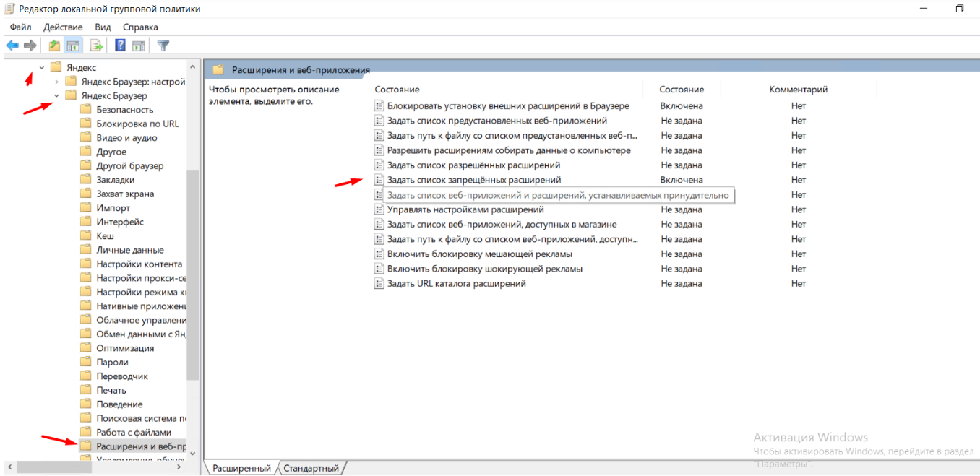Select the 'Настройки контента' folder
Viewport: 980px width, 476px height.
[x=139, y=264]
